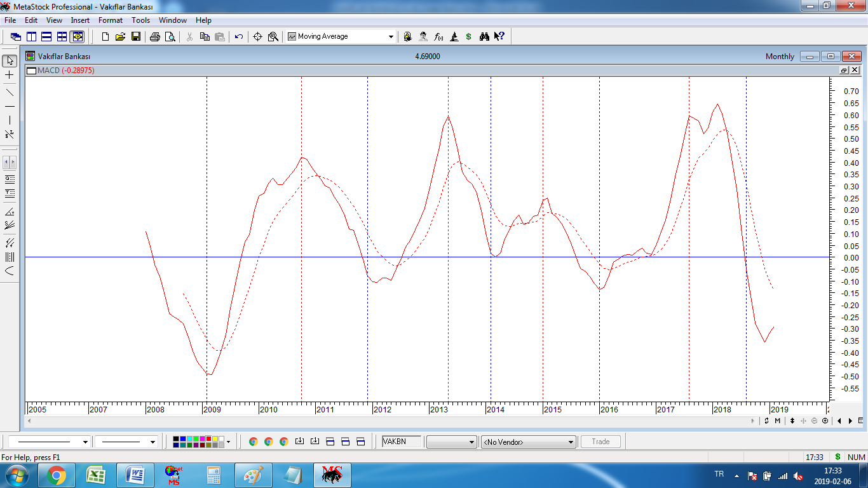Select the S/L support resistance tool

[x=10, y=135]
